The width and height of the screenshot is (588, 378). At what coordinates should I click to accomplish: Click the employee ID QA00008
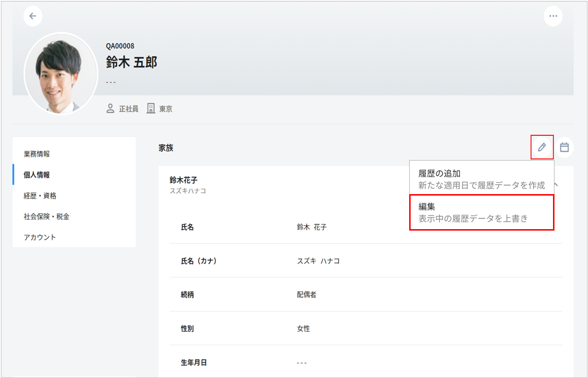pos(120,46)
